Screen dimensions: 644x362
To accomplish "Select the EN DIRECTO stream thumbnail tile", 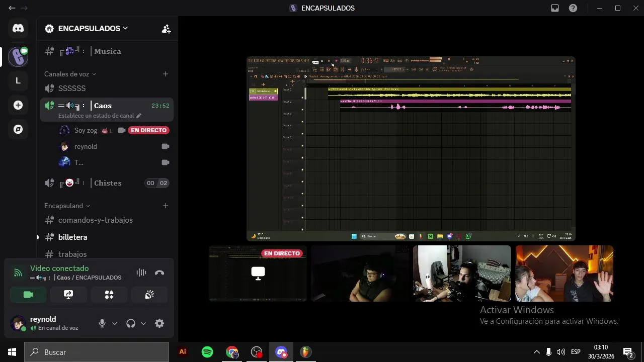I will coord(258,274).
